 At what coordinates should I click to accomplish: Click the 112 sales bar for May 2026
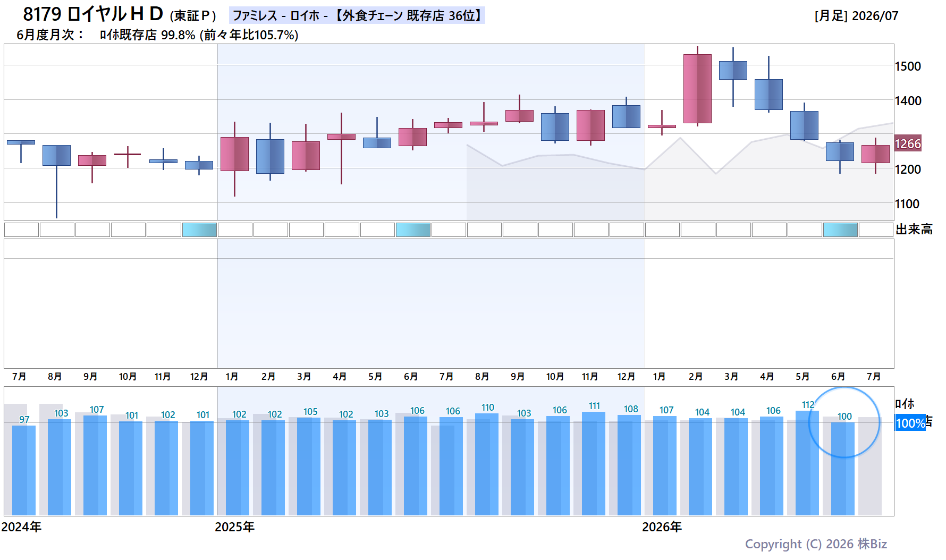point(807,463)
